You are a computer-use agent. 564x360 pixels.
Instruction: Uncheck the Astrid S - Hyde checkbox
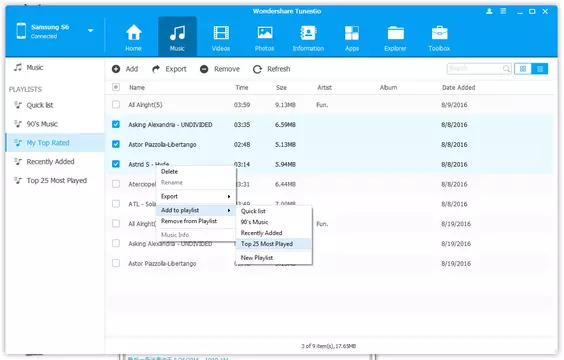pyautogui.click(x=116, y=164)
